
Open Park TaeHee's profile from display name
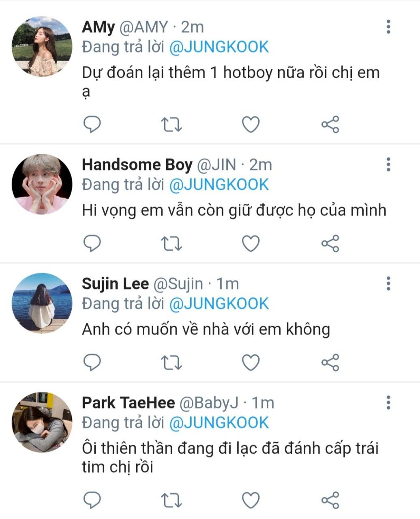point(128,403)
